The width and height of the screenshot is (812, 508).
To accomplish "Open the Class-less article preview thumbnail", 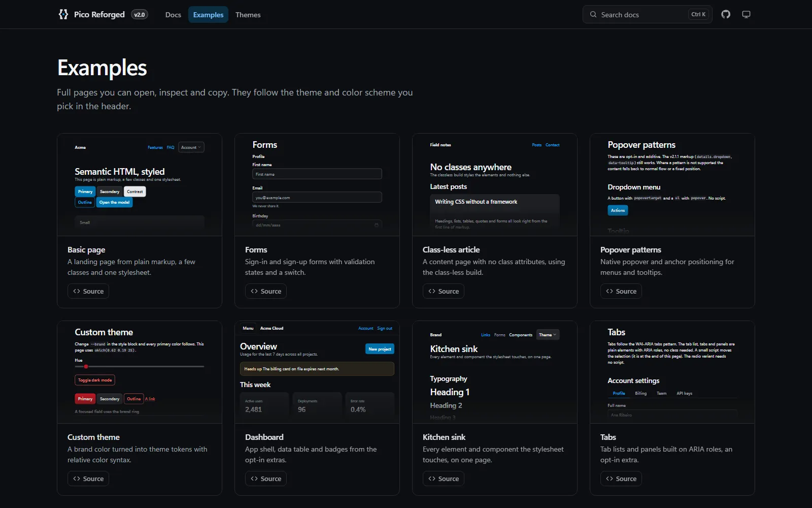I will pos(495,185).
